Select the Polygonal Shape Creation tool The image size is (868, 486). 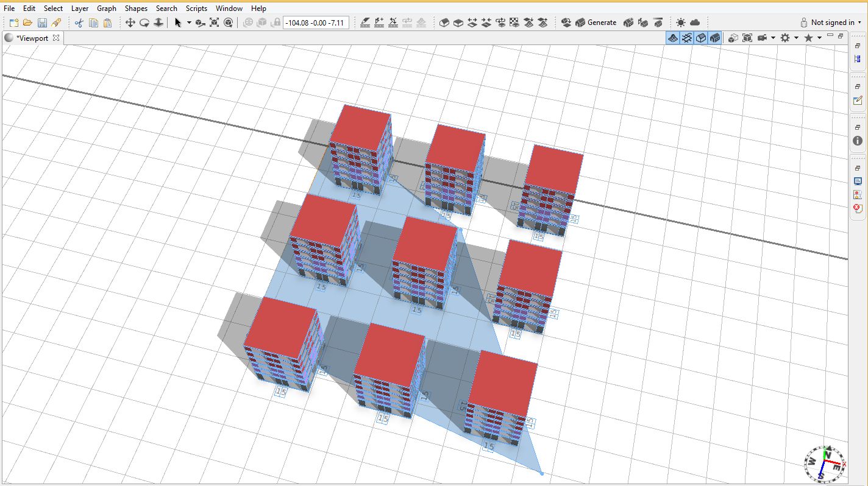click(444, 23)
